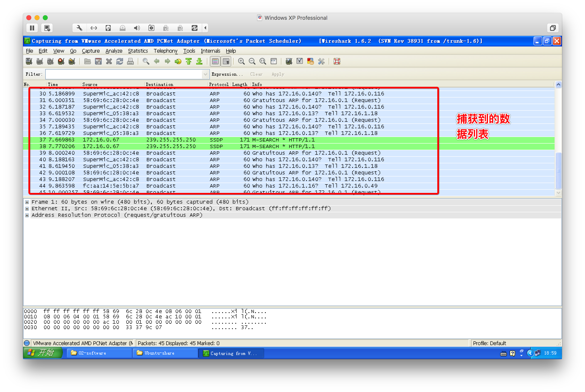Click the packet list vertical scrollbar thumb
Screen dimensions: 585x392
pos(558,170)
